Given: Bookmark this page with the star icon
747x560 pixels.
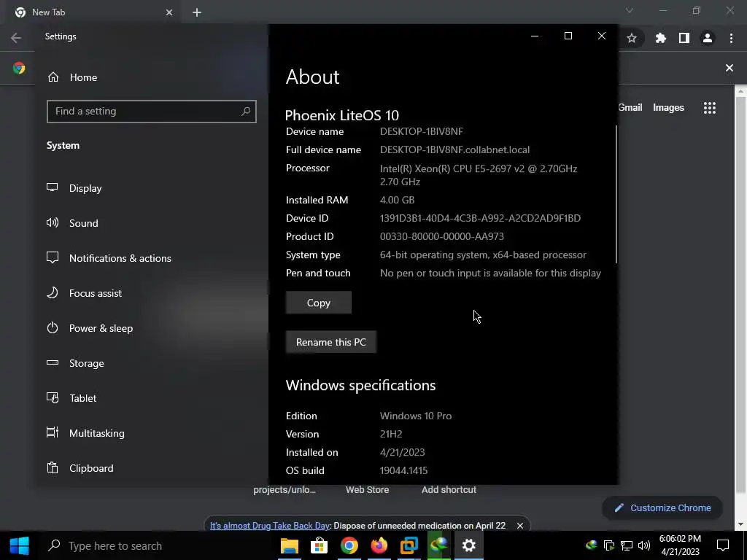Looking at the screenshot, I should click(632, 38).
